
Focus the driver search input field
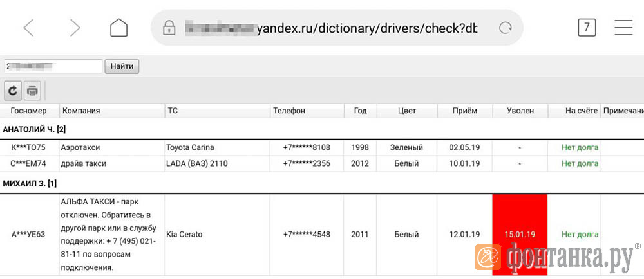[x=53, y=66]
